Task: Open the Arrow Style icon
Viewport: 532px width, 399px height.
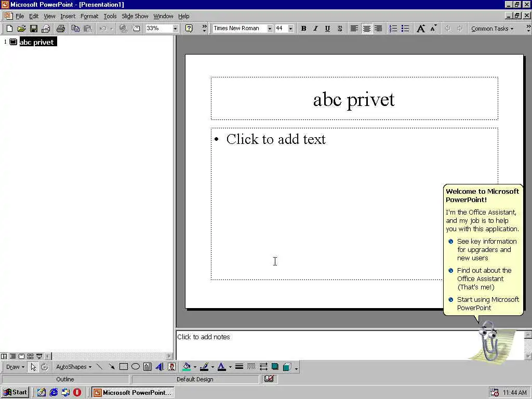Action: point(263,367)
